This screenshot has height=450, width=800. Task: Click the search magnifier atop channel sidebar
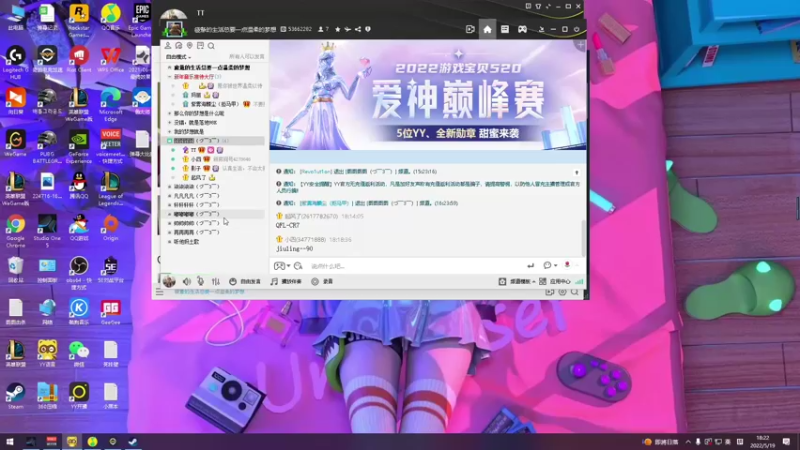pyautogui.click(x=211, y=46)
